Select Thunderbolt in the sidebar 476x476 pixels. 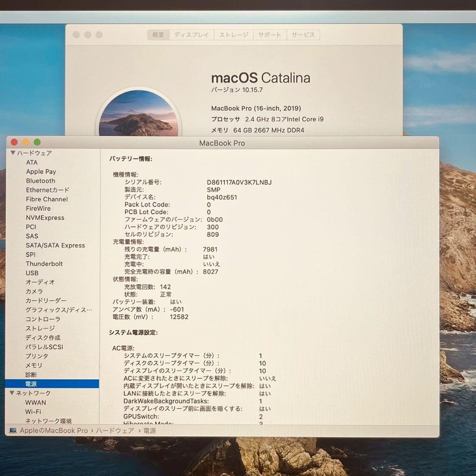(x=44, y=264)
